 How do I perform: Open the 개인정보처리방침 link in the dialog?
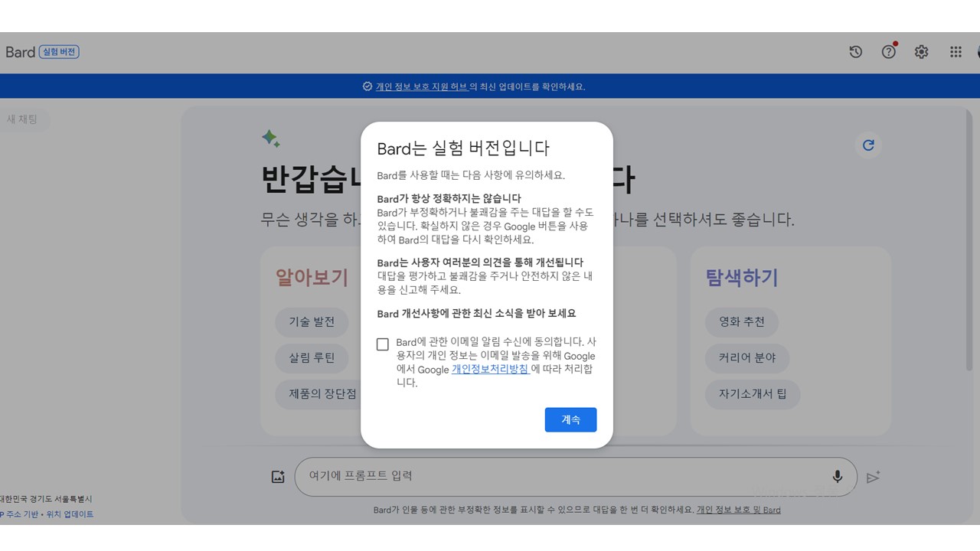point(490,369)
